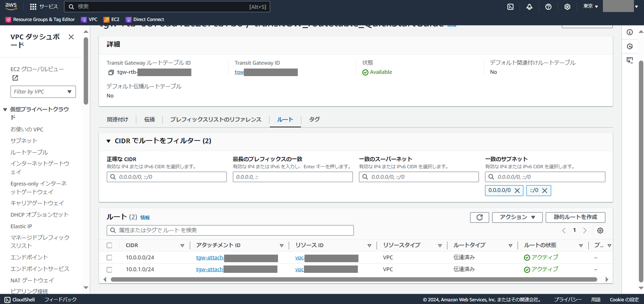Focus the 正確な CIDR filter field
Viewport: 644px width, 304px height.
tap(167, 177)
